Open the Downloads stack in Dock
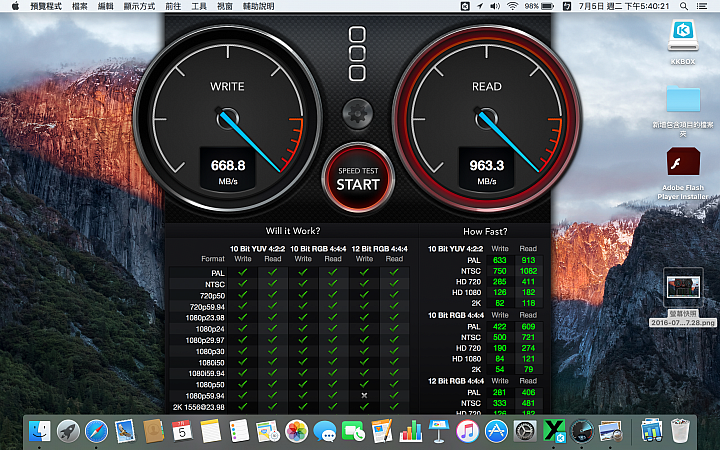This screenshot has width=720, height=450. (651, 431)
